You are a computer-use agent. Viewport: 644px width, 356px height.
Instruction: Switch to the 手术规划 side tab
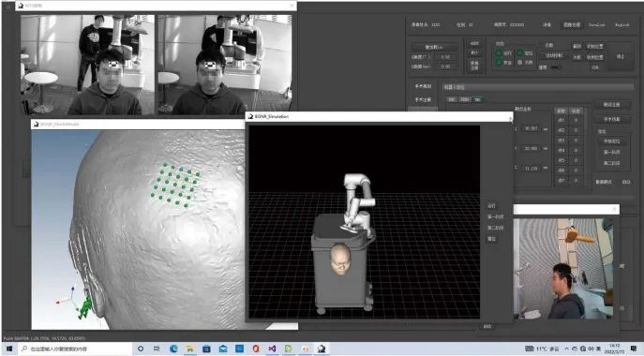tap(423, 86)
